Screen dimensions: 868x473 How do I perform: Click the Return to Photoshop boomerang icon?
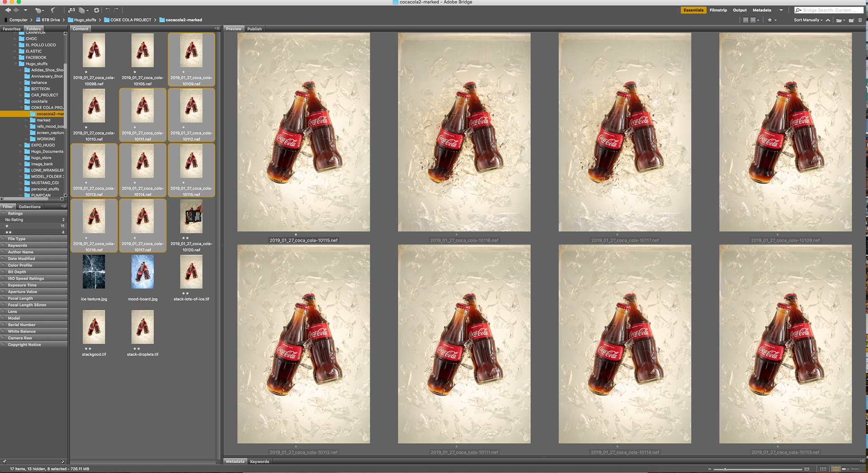pos(53,10)
